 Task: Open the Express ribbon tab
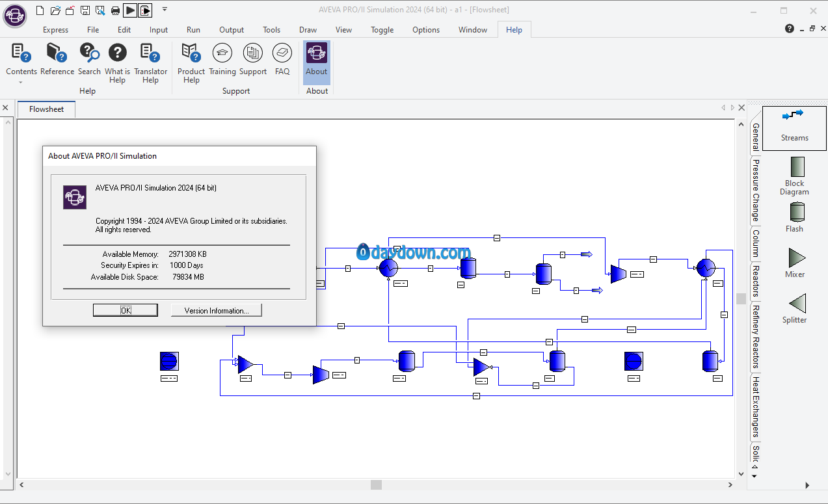[x=56, y=29]
